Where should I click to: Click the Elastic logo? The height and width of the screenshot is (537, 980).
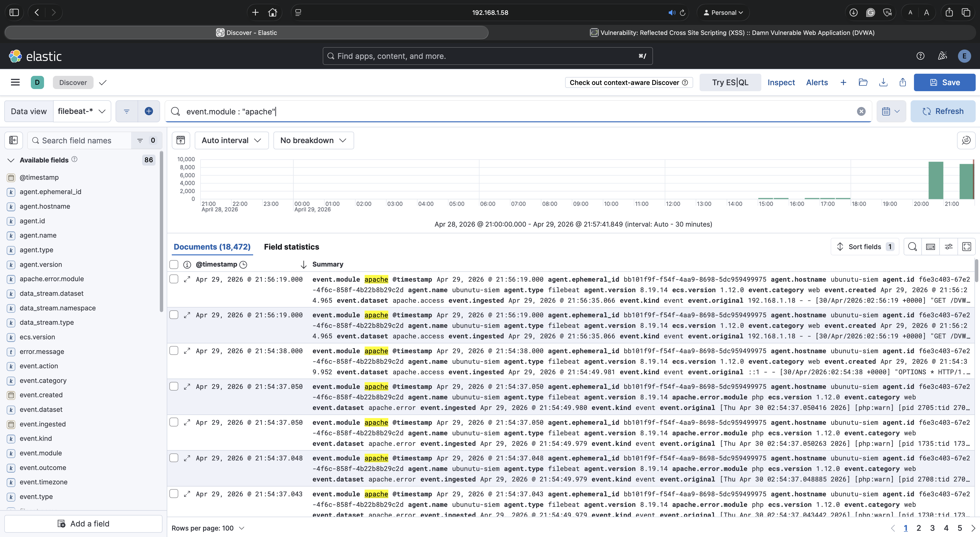tap(35, 56)
